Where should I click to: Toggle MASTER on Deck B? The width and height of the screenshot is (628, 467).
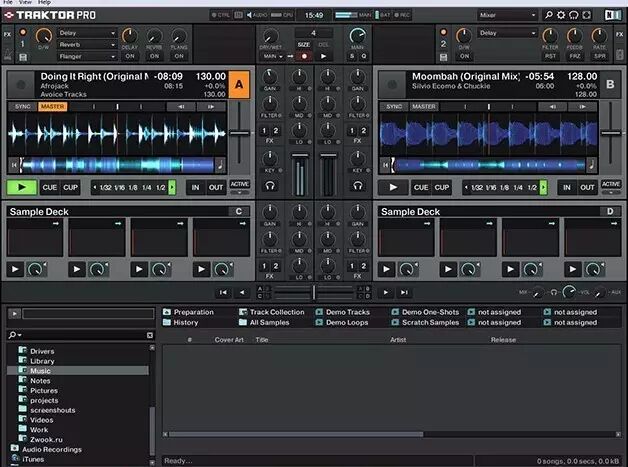click(424, 107)
